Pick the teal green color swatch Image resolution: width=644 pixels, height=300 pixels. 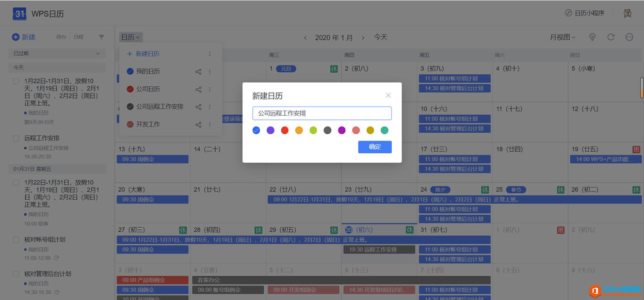[x=384, y=130]
